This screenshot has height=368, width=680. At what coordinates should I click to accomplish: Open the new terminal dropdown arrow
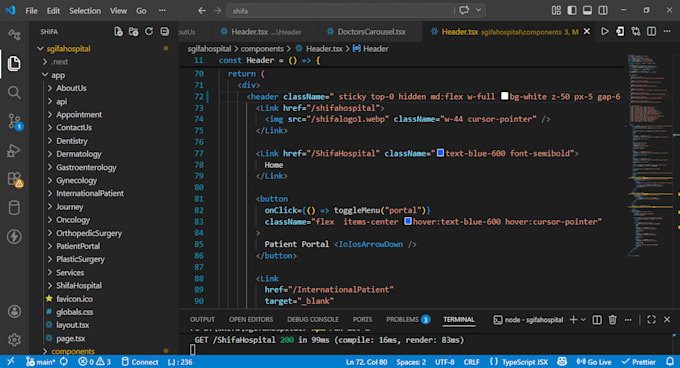583,320
